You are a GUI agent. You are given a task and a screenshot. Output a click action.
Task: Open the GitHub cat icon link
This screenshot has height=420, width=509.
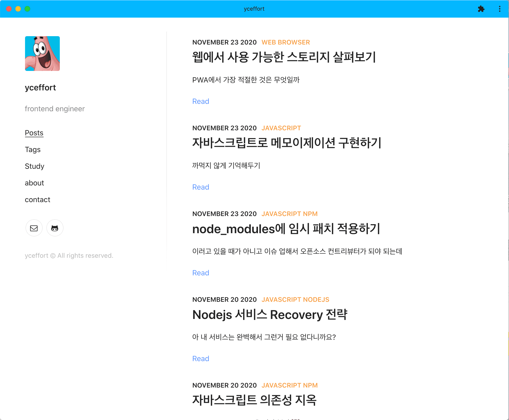click(x=55, y=228)
